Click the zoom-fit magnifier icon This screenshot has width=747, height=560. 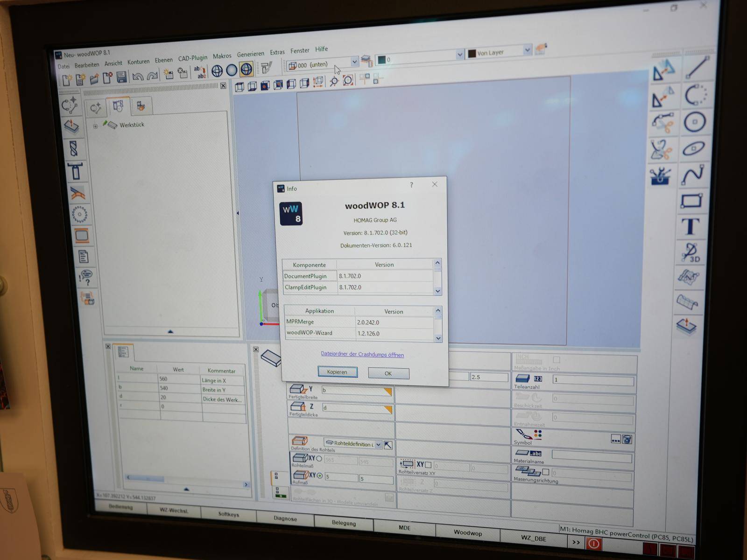click(x=348, y=80)
